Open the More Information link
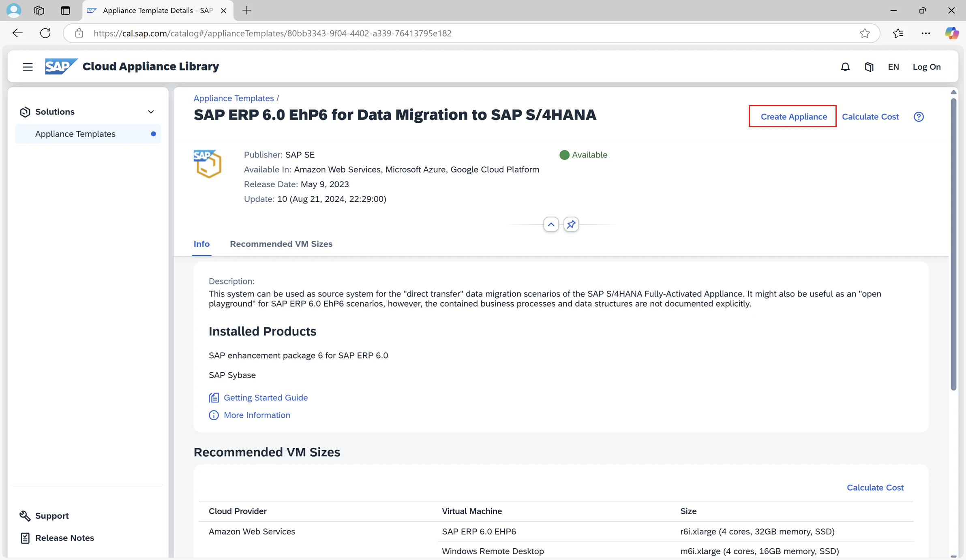Image resolution: width=966 pixels, height=560 pixels. [257, 415]
